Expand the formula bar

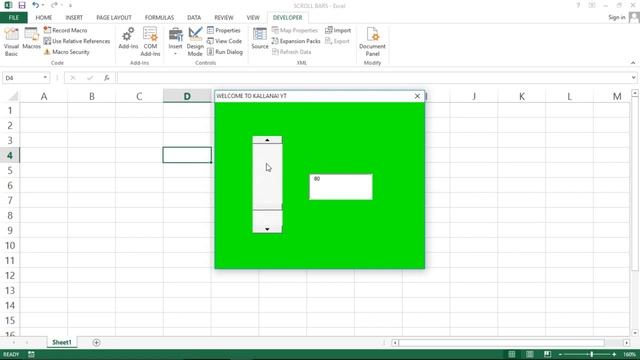[x=633, y=78]
